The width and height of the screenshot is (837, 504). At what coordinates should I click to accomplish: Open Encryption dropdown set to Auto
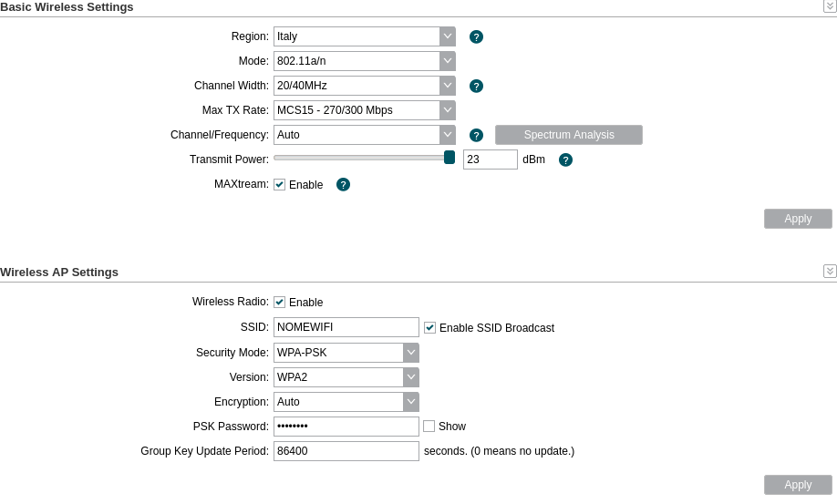tap(346, 402)
